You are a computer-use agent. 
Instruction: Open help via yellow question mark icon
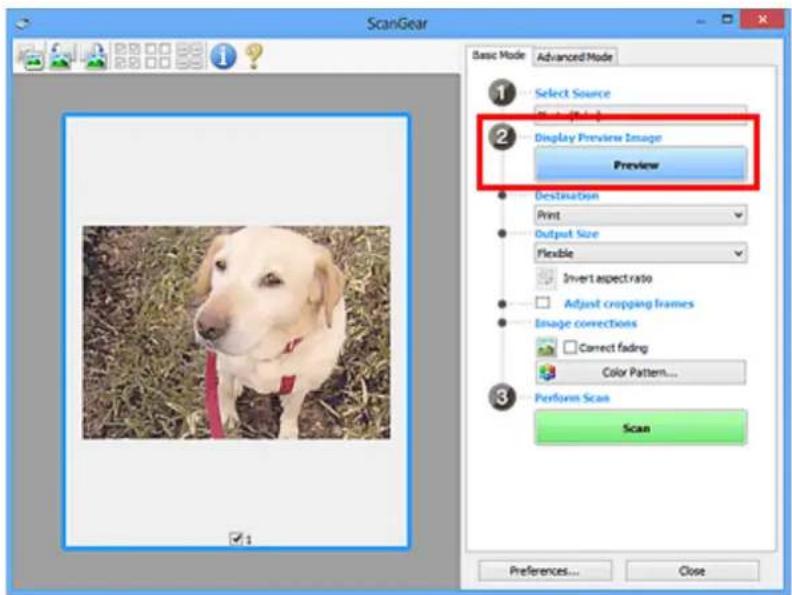click(254, 56)
